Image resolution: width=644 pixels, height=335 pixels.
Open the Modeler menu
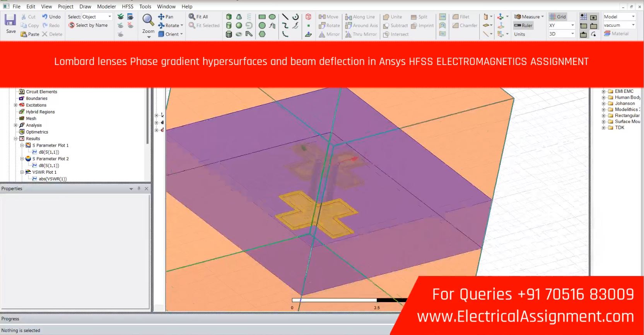(x=106, y=7)
